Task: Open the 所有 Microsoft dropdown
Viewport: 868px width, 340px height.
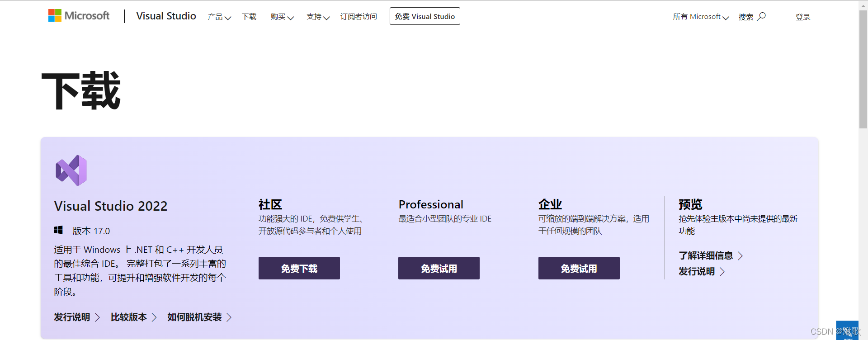Action: (x=701, y=17)
